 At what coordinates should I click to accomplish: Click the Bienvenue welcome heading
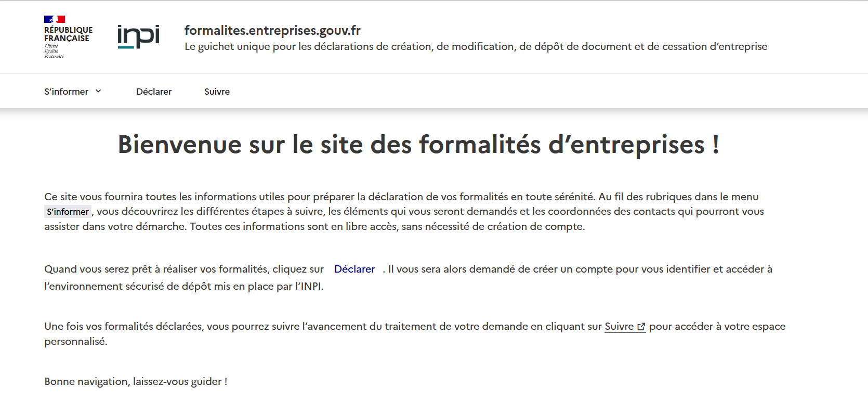418,145
